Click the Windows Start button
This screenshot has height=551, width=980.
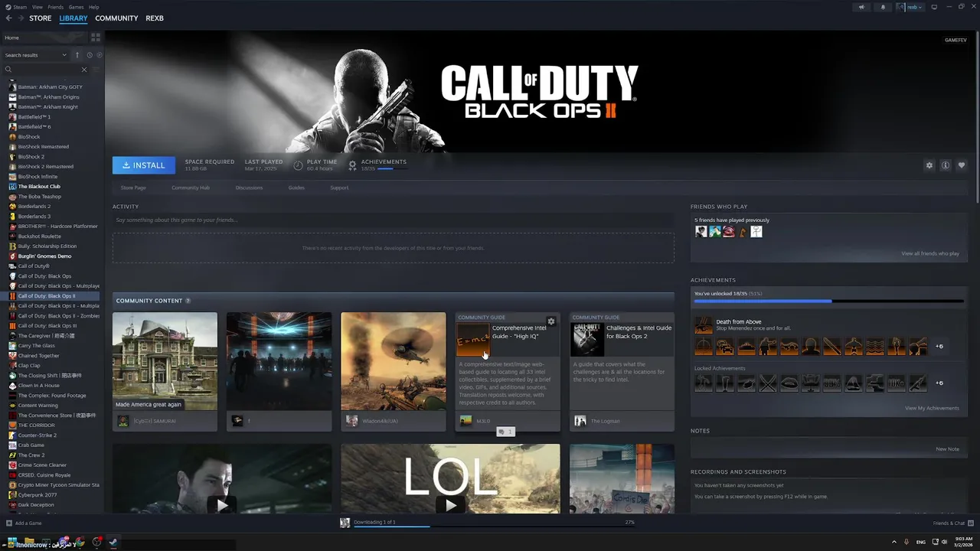click(11, 542)
